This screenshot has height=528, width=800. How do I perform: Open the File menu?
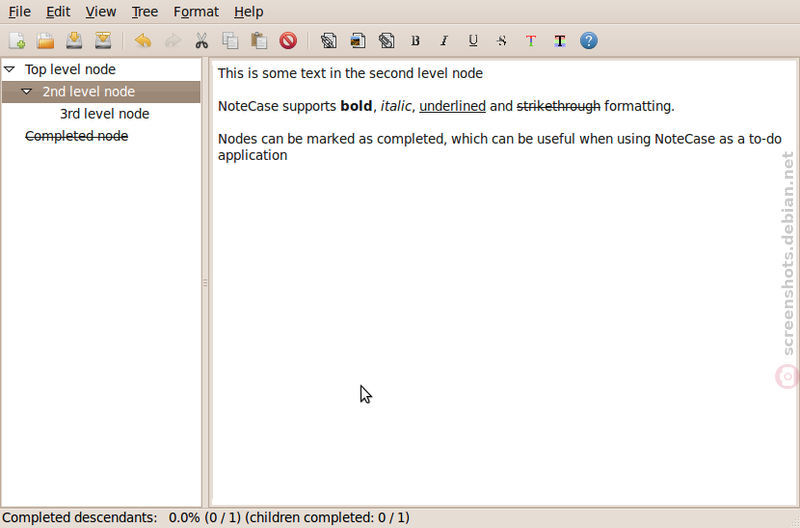pos(19,11)
